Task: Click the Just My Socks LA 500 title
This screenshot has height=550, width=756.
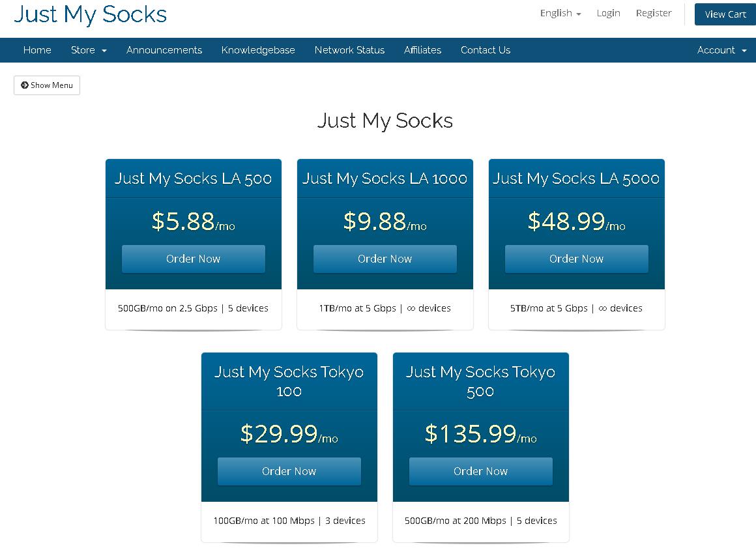Action: click(194, 179)
